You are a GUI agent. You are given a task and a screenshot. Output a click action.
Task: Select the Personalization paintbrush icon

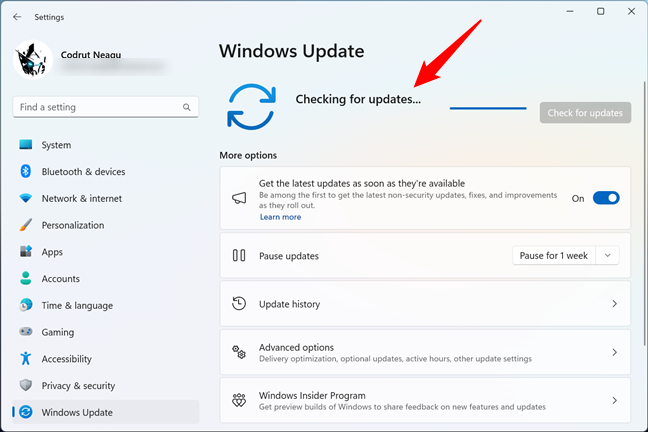tap(26, 225)
